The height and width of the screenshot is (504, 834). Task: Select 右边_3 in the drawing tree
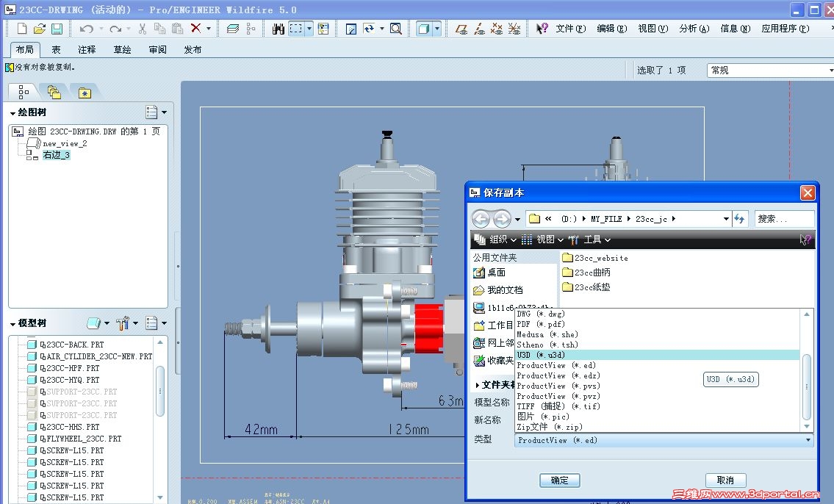(x=57, y=155)
